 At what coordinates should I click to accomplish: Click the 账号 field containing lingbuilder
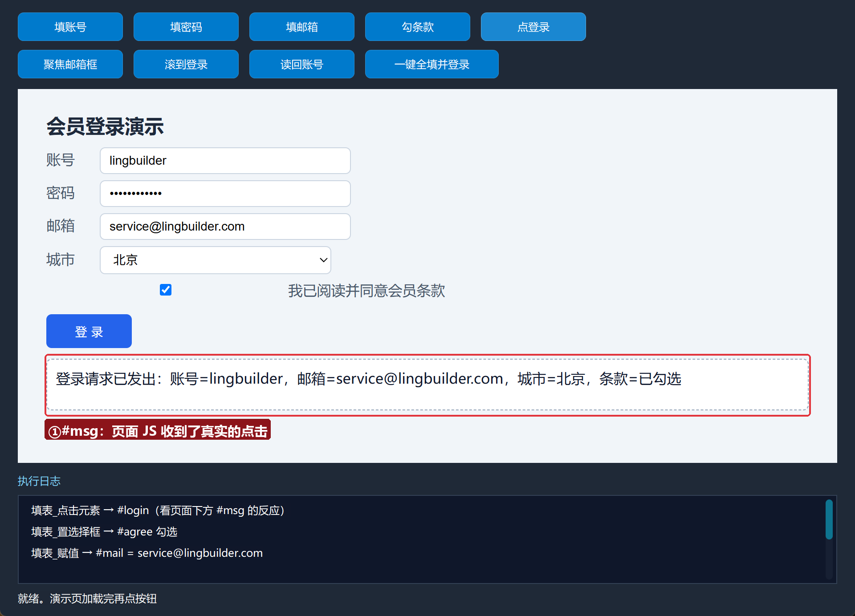[225, 161]
